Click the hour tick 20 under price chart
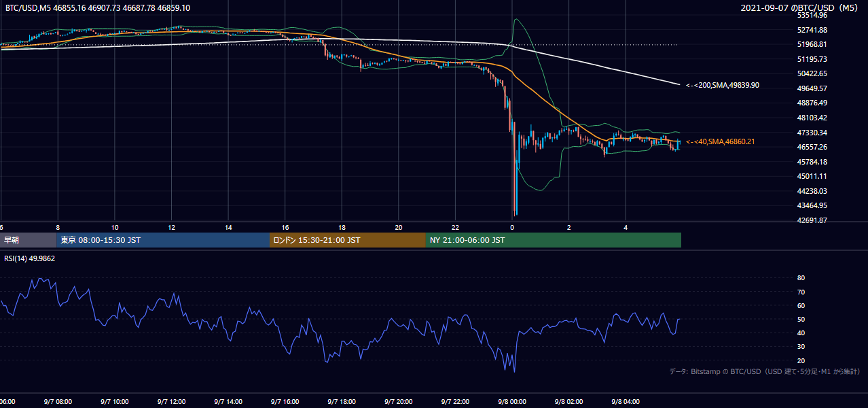The image size is (868, 408). (x=399, y=228)
